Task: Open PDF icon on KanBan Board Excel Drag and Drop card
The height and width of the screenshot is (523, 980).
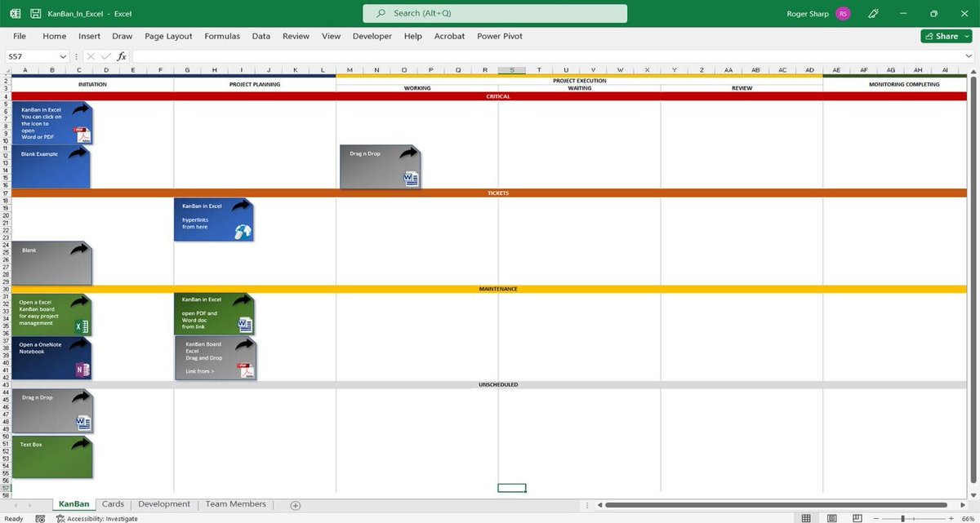Action: [x=246, y=370]
